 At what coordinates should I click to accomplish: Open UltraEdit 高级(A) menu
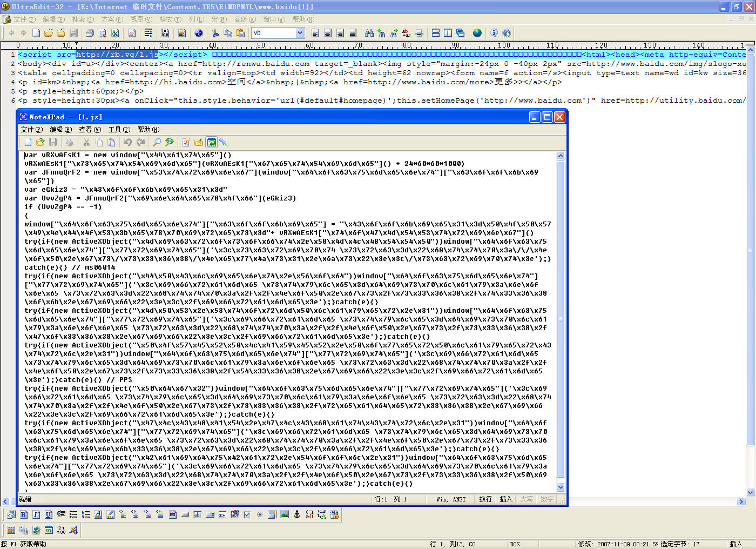click(x=245, y=19)
